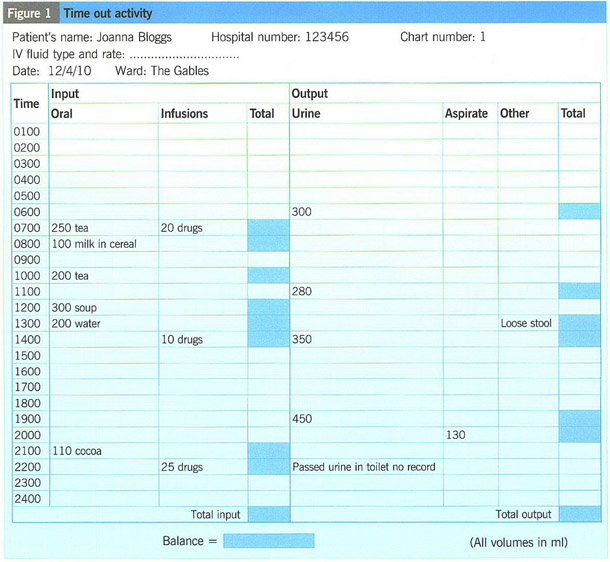
Task: Click the hospital number 123456
Action: point(339,37)
